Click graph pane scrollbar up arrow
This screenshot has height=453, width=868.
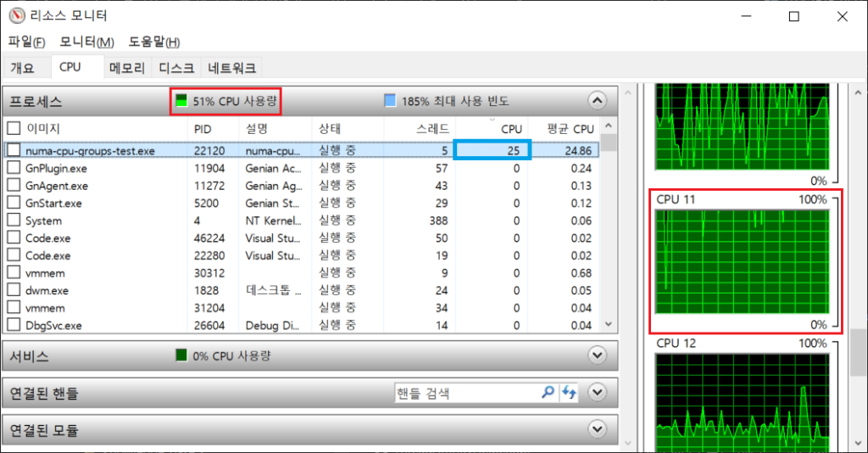tap(858, 92)
